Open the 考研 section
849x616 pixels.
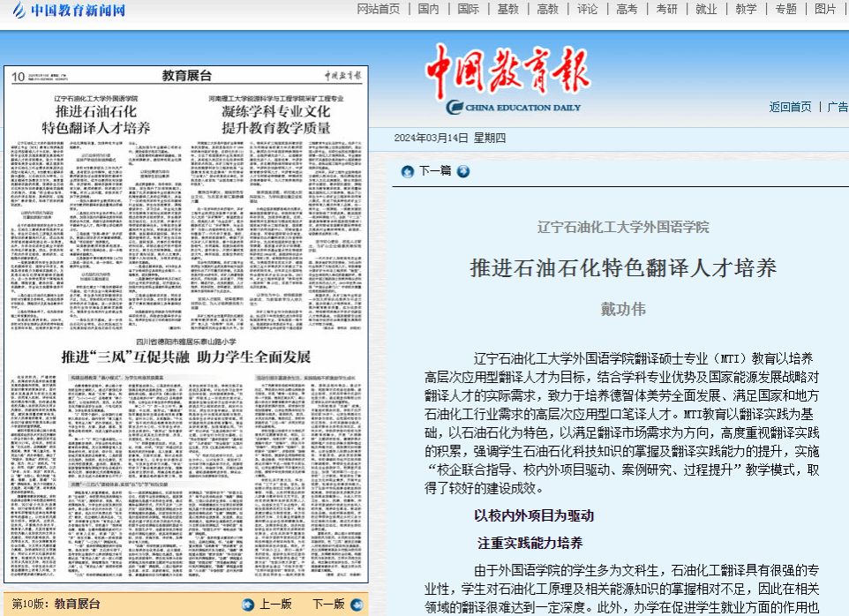click(x=666, y=9)
